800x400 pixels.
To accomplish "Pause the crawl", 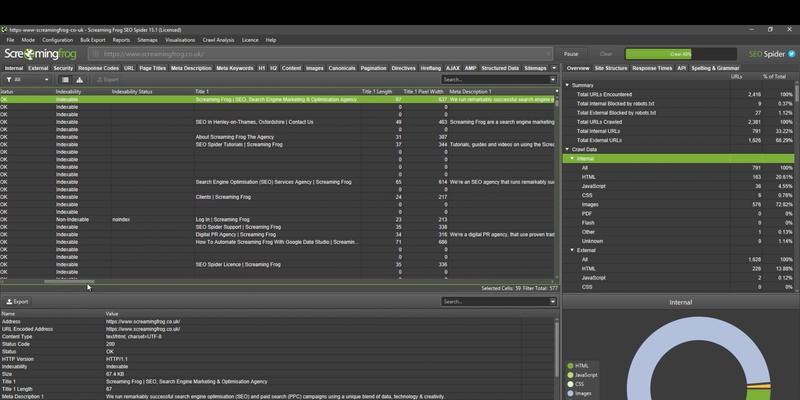I will (571, 54).
